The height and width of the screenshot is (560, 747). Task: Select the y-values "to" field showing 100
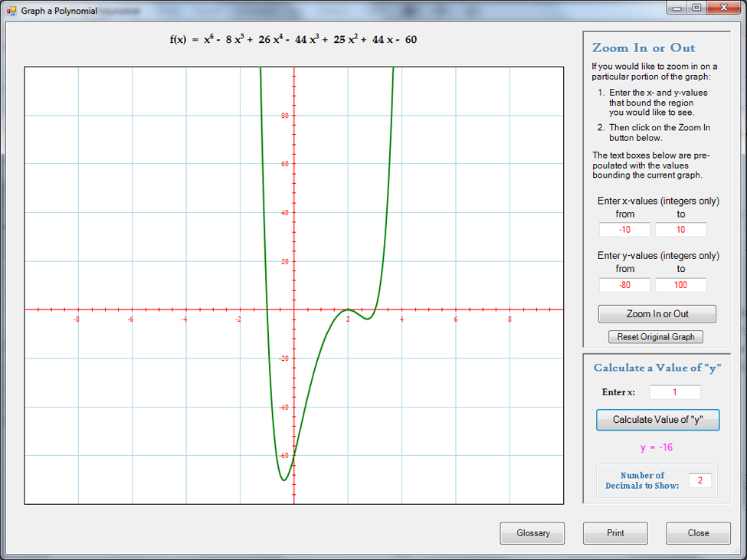[x=680, y=285]
